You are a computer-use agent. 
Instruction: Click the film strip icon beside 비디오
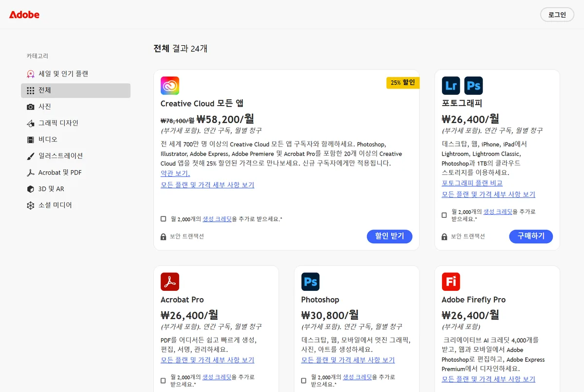pyautogui.click(x=31, y=140)
